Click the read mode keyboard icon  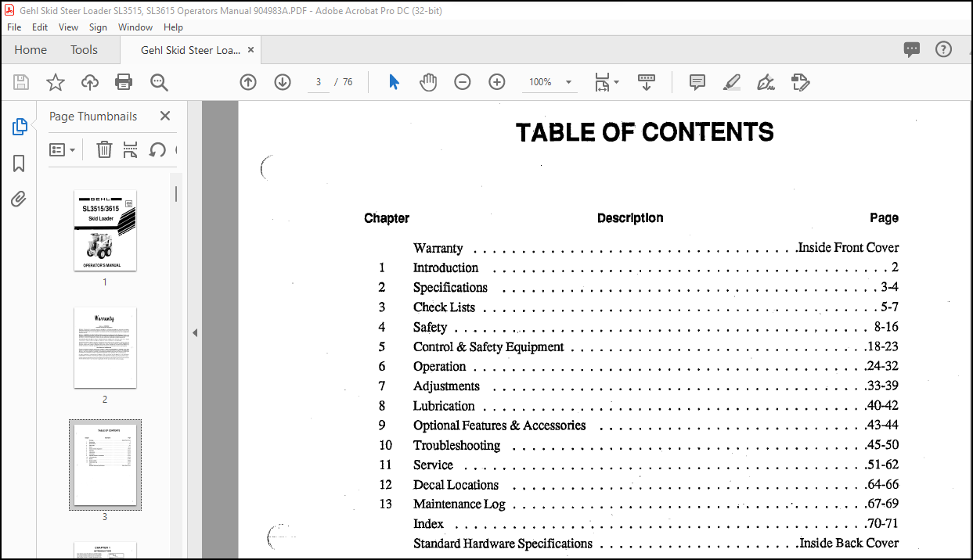coord(647,82)
